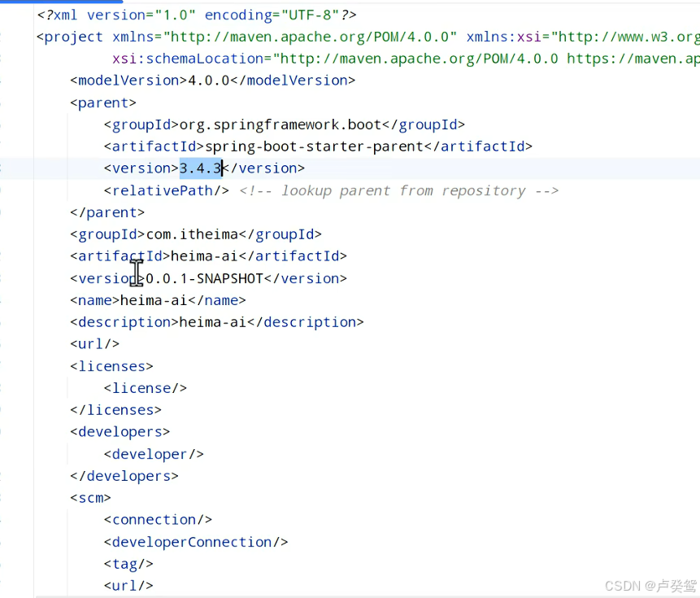Click the closing licenses tag
The image size is (700, 598).
point(115,410)
